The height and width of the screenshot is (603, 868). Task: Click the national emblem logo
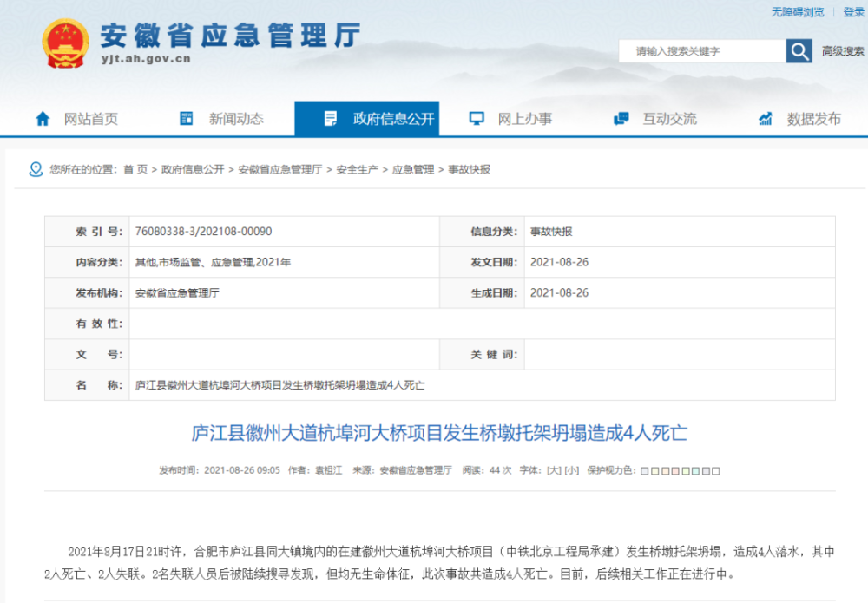tap(65, 43)
